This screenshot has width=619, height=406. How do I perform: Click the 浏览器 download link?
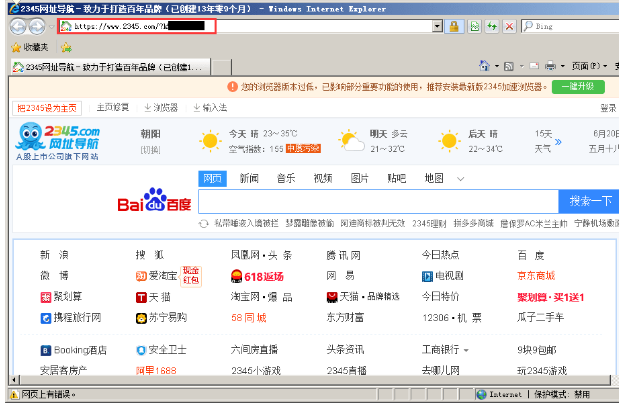(x=161, y=107)
